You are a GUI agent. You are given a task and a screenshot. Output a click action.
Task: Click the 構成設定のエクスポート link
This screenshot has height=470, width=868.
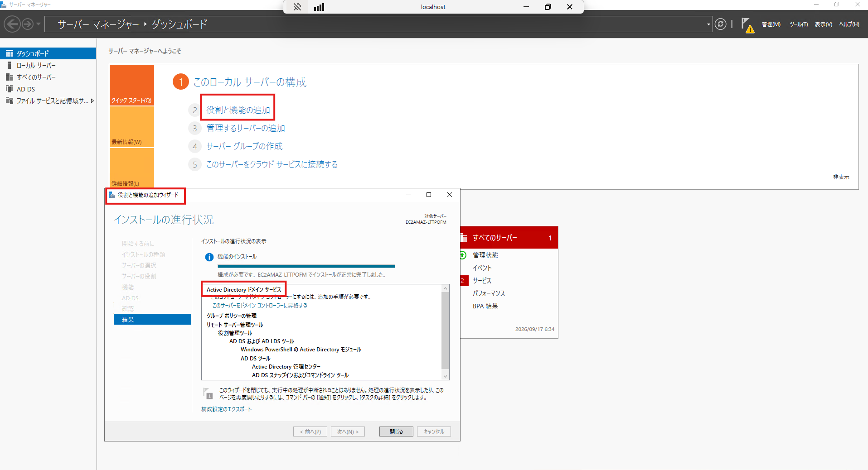click(226, 409)
